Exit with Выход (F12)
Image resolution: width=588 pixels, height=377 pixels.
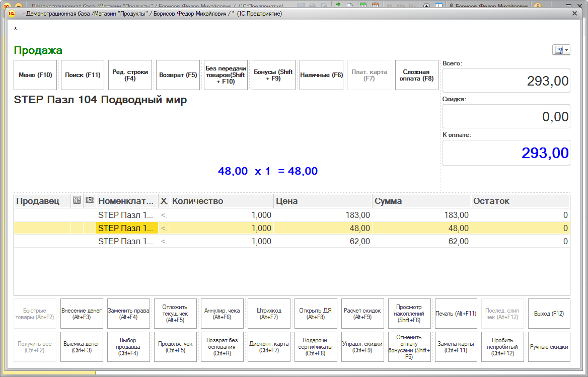tap(549, 314)
